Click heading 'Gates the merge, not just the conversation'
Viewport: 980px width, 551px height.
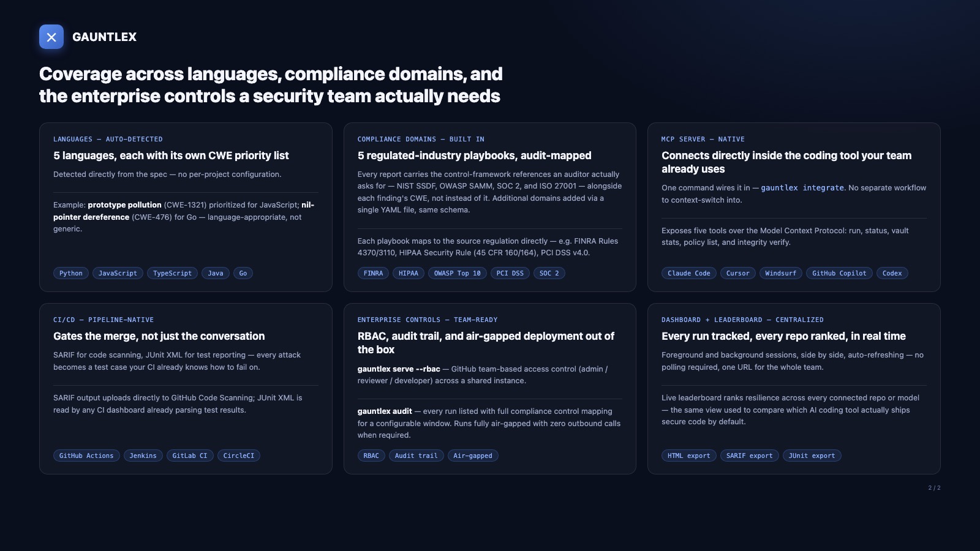[159, 336]
